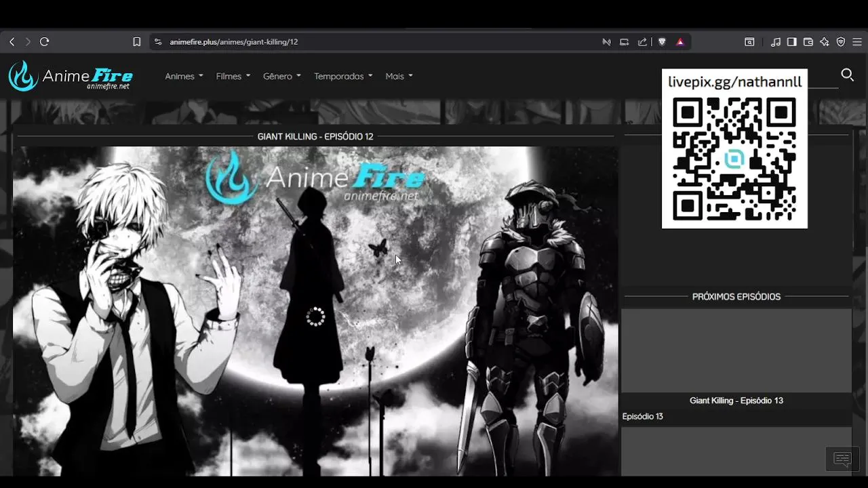The width and height of the screenshot is (868, 488).
Task: Click the AnimeFire logo in header
Action: pos(71,76)
